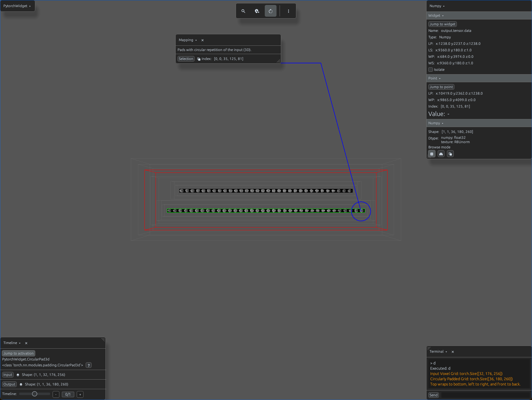Click the 0/1 timeline frame field
Viewport: 532px width, 400px height.
pyautogui.click(x=68, y=394)
